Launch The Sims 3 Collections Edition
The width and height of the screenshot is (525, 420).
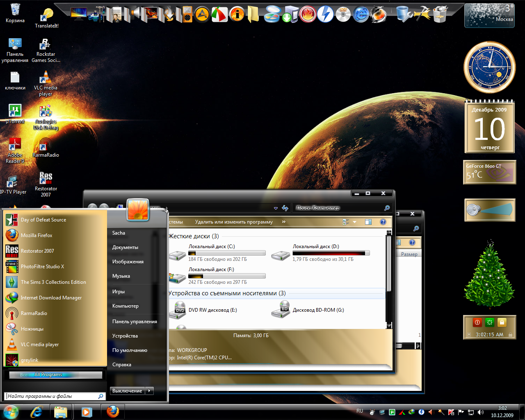pos(55,282)
